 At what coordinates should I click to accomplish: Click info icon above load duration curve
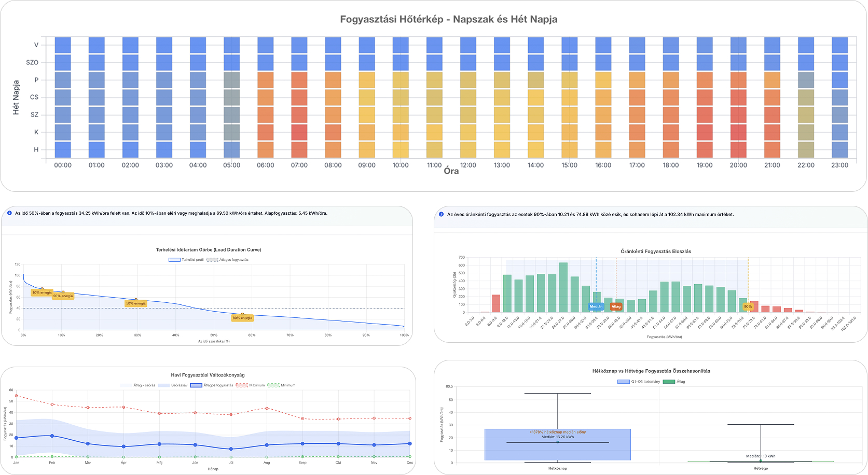[x=9, y=213]
